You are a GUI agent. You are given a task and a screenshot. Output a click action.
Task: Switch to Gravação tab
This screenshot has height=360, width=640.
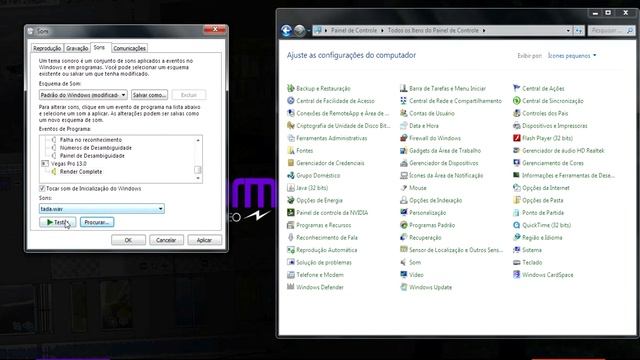pos(77,48)
